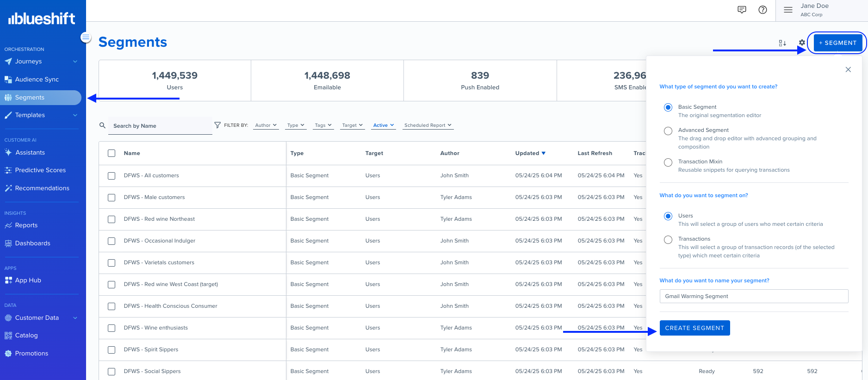Click the Audience Sync sidebar icon
Viewport: 868px width, 380px height.
[x=8, y=80]
